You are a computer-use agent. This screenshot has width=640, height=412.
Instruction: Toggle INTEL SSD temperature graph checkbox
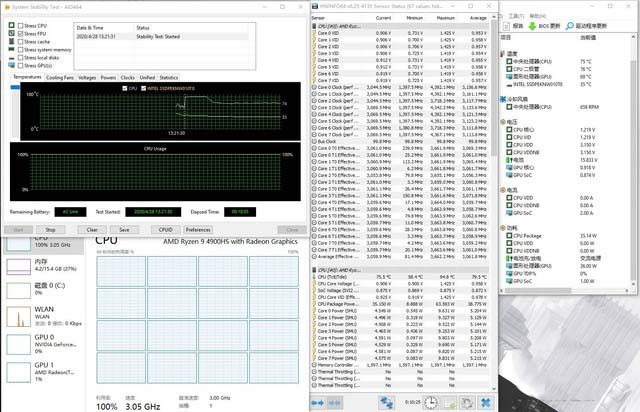click(x=143, y=88)
